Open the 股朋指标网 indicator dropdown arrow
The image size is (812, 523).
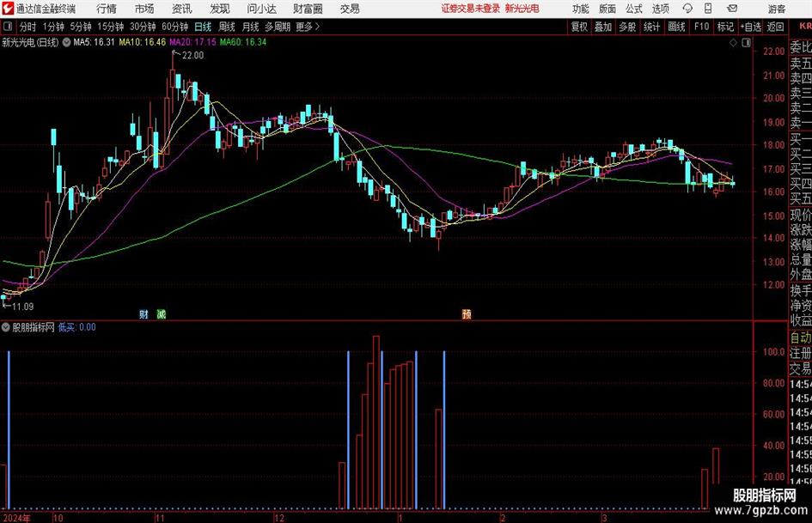pyautogui.click(x=6, y=327)
